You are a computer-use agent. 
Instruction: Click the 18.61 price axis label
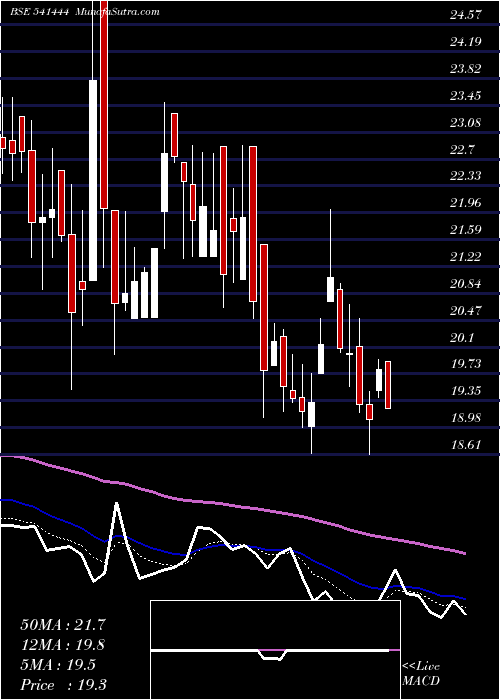point(465,445)
